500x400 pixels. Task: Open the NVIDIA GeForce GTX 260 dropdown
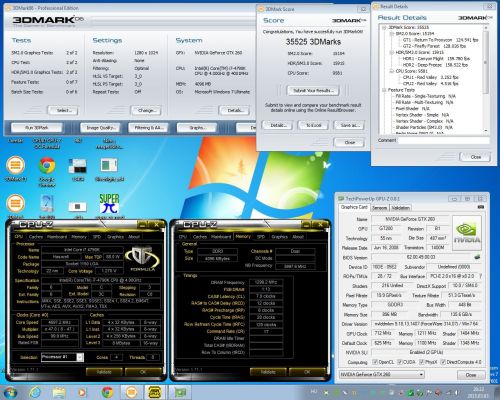(382, 375)
